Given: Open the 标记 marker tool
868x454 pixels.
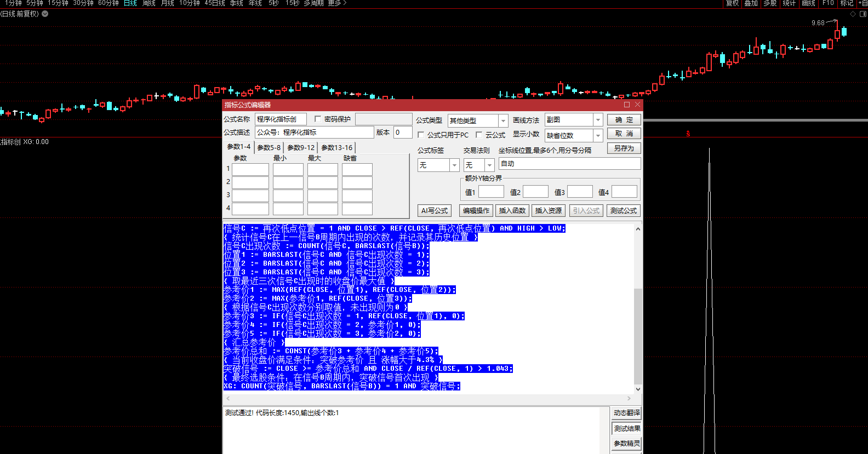Looking at the screenshot, I should (847, 3).
